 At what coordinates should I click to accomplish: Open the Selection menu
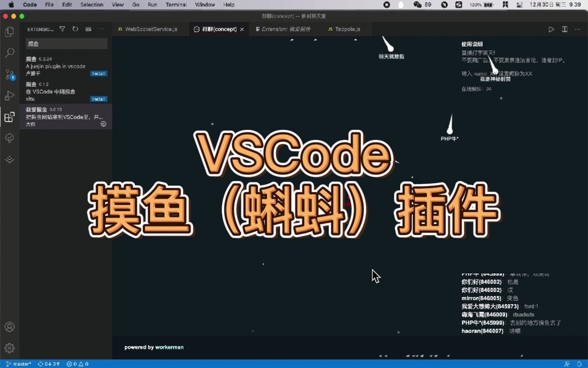pos(92,5)
